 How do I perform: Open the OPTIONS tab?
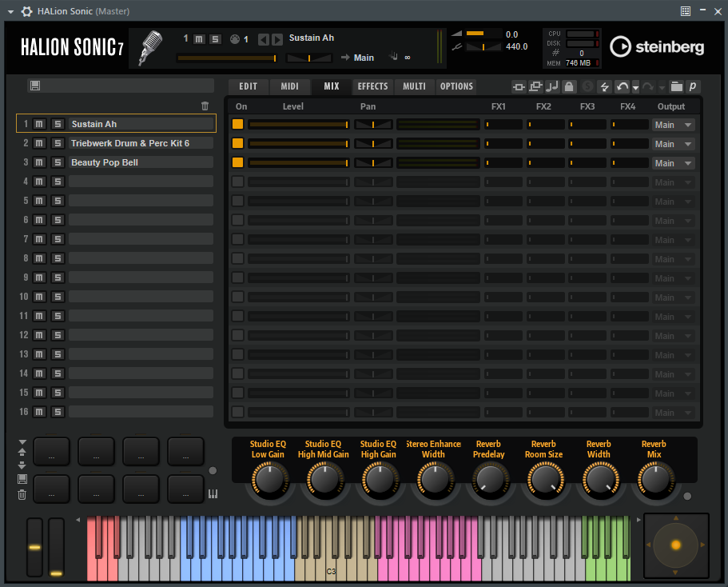[x=456, y=86]
